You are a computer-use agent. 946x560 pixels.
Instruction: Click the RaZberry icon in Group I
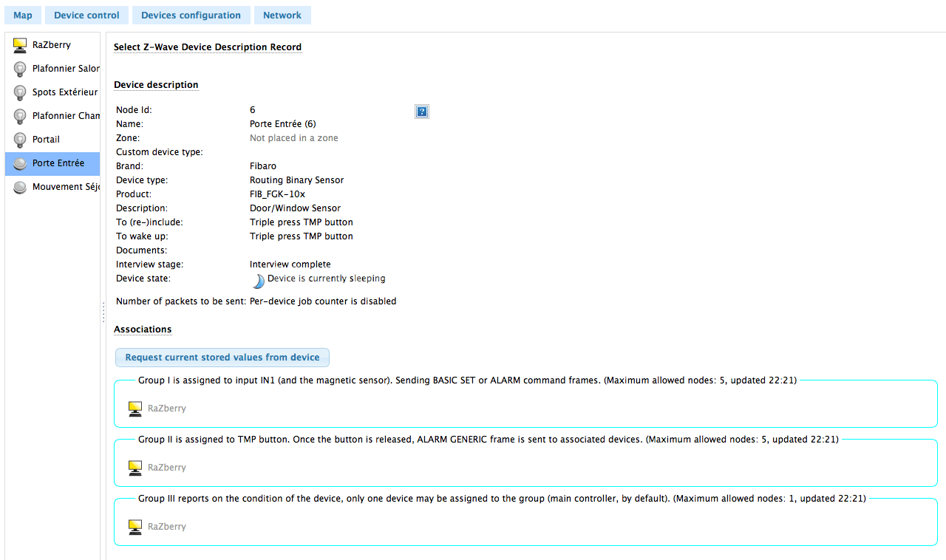[135, 409]
